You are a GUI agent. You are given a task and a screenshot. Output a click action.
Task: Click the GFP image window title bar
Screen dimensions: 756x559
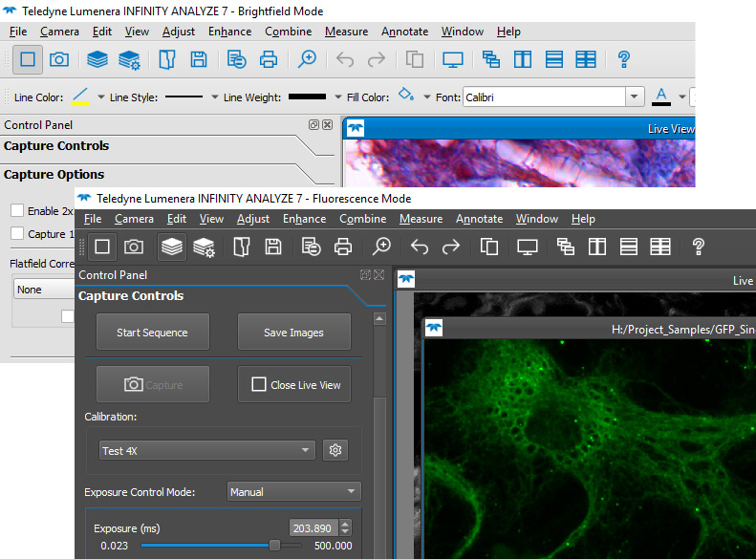coord(589,329)
